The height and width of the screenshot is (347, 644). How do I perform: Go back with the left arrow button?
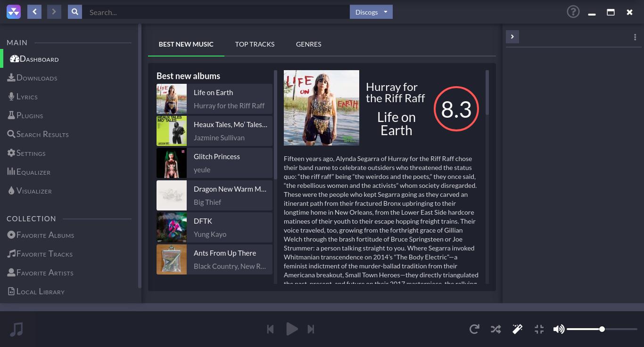tap(34, 12)
